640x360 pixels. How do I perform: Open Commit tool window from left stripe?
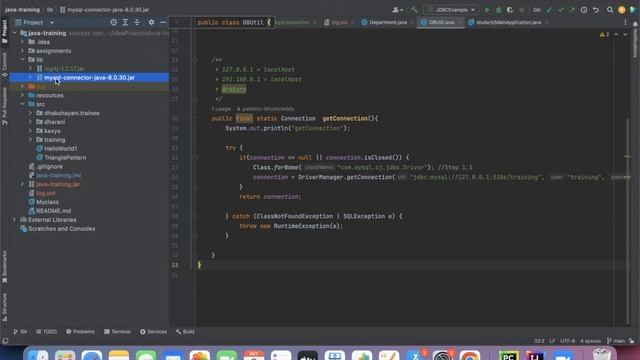[x=4, y=64]
